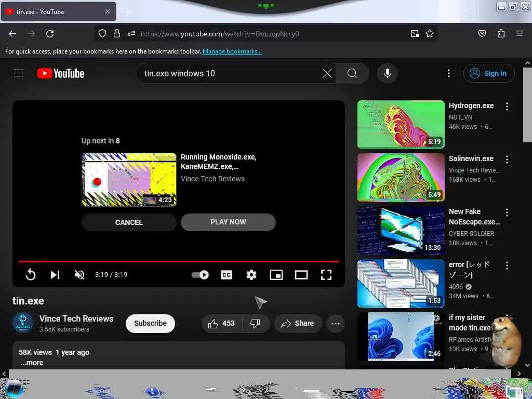This screenshot has width=532, height=399.
Task: Open Pocket save icon in toolbar
Action: pos(482,33)
